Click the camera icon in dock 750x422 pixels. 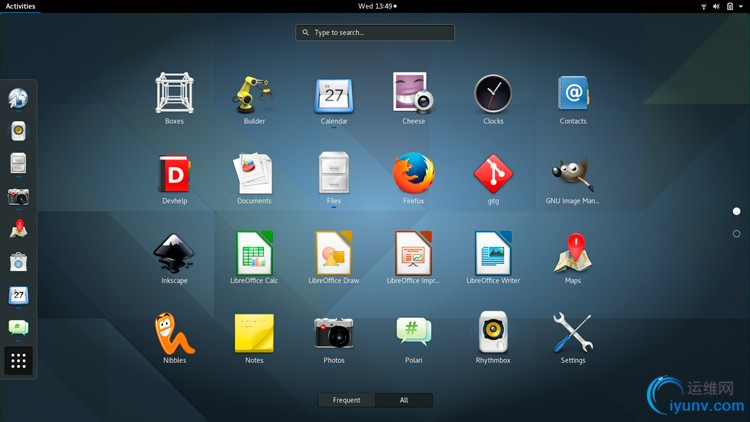point(18,197)
